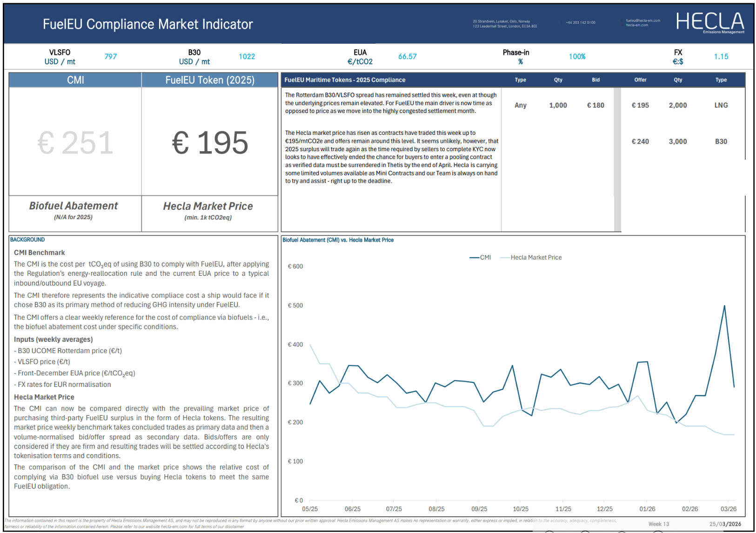Click the B30 offer type cell
Image resolution: width=756 pixels, height=533 pixels.
coord(721,142)
